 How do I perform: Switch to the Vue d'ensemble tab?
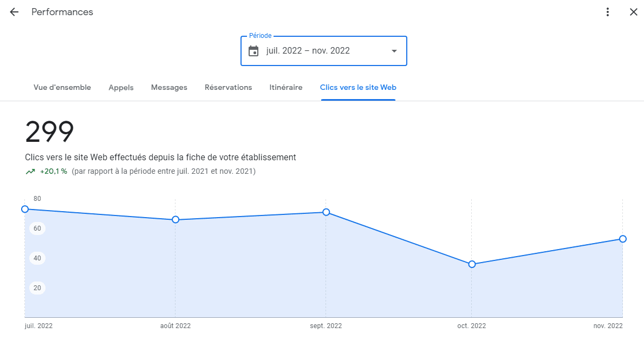pos(62,87)
